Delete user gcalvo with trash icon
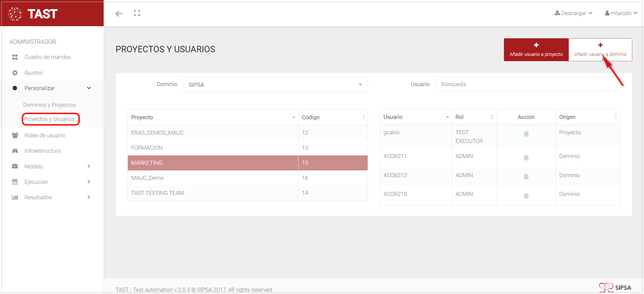Viewport: 644px width, 294px height. tap(526, 134)
